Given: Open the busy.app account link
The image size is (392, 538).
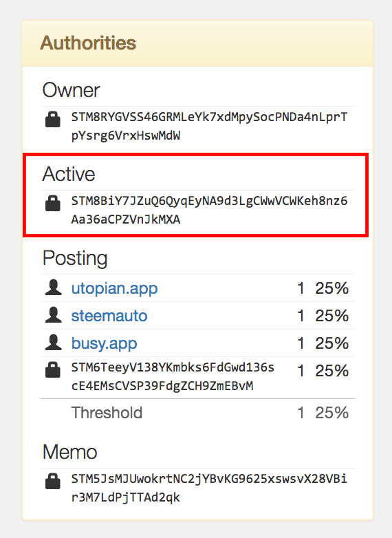Looking at the screenshot, I should pyautogui.click(x=104, y=343).
